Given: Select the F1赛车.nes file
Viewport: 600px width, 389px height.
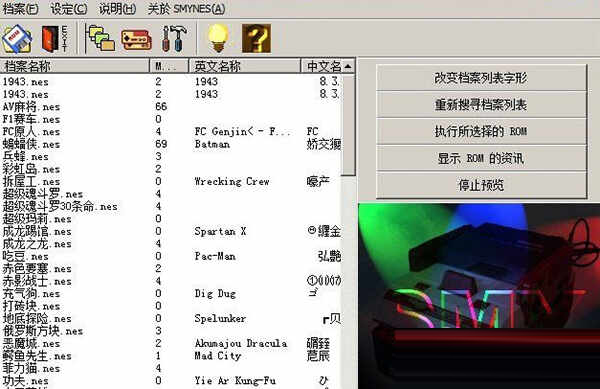Looking at the screenshot, I should point(31,119).
